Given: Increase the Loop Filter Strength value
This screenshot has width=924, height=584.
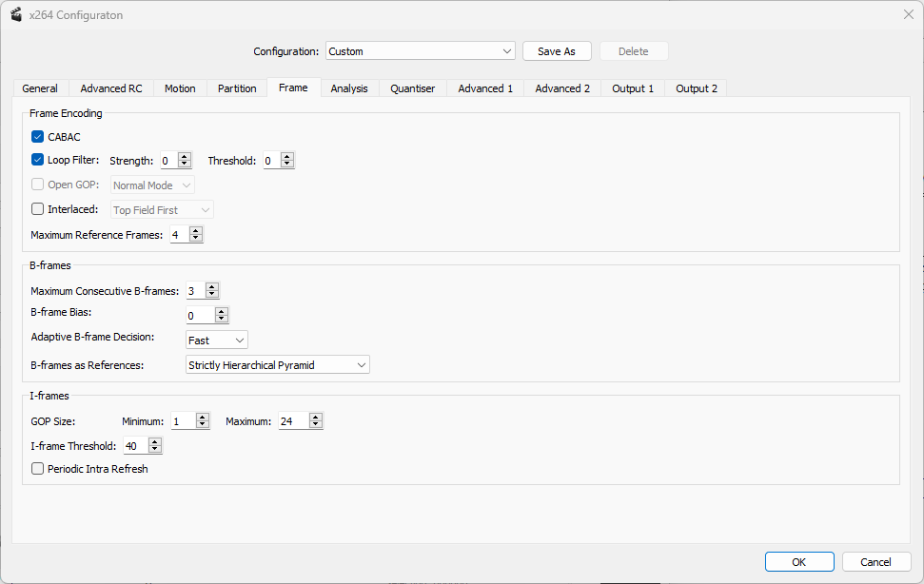Looking at the screenshot, I should (185, 157).
